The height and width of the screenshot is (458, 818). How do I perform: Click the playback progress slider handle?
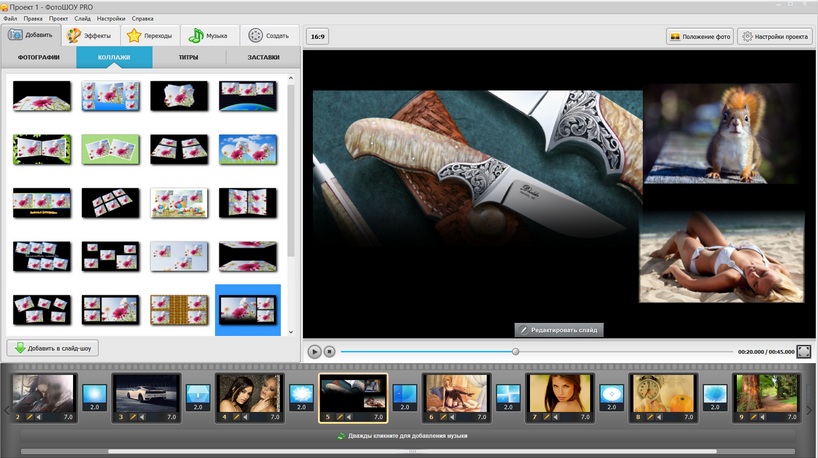point(516,352)
